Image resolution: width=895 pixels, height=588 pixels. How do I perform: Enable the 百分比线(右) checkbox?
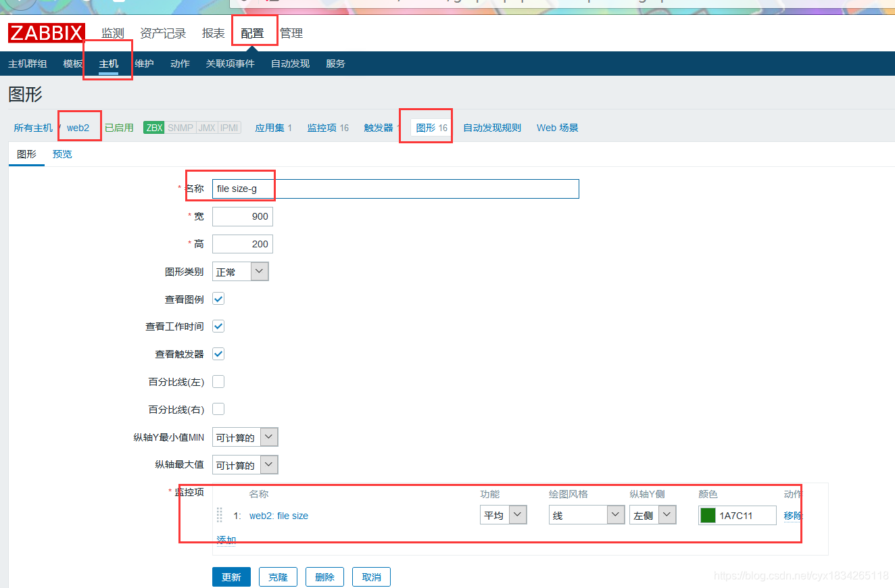click(218, 410)
